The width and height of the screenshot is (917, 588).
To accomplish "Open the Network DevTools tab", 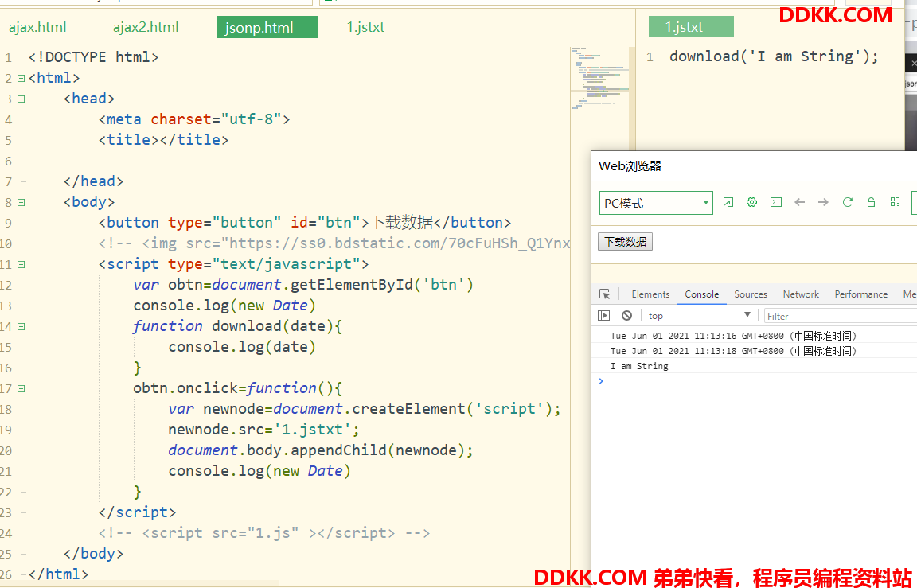I will 801,294.
